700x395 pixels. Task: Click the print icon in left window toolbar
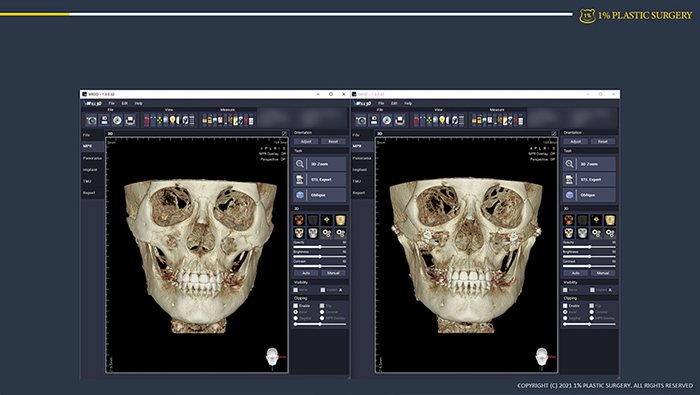(x=130, y=121)
